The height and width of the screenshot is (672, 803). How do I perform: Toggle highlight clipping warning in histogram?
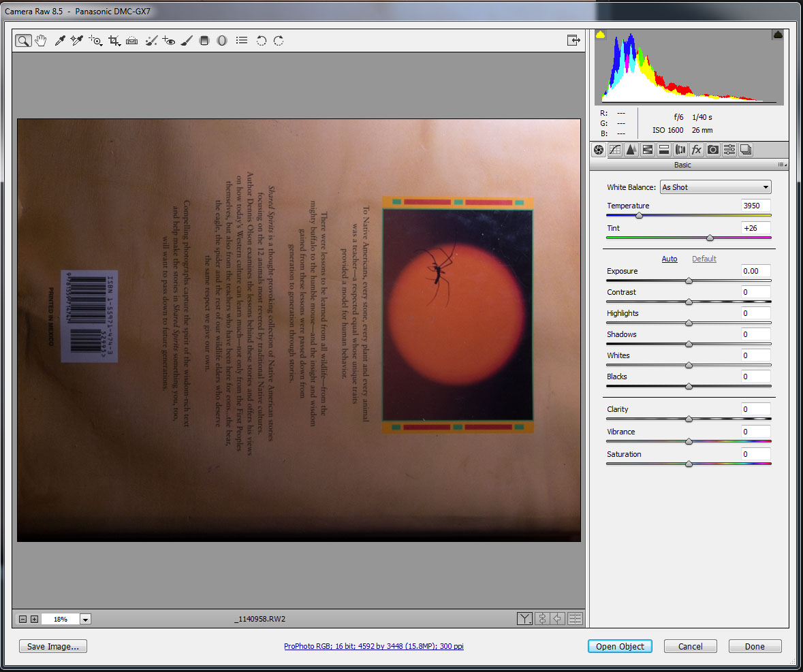777,35
